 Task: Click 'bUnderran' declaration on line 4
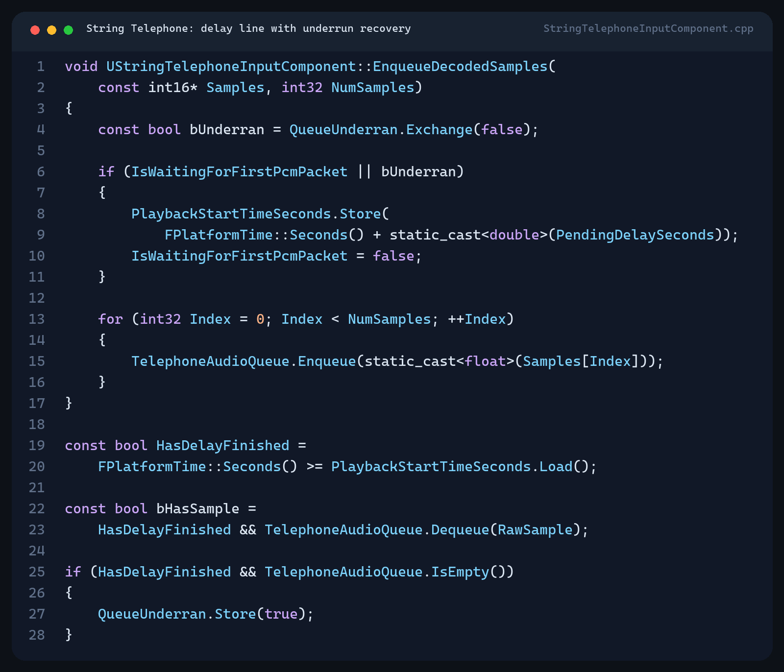(x=227, y=129)
